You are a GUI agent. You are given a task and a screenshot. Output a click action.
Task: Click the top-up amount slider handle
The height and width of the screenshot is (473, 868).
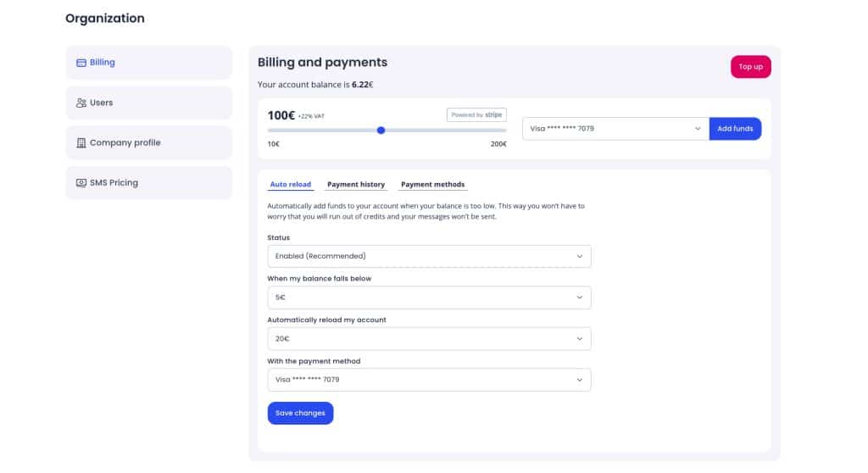pos(381,131)
